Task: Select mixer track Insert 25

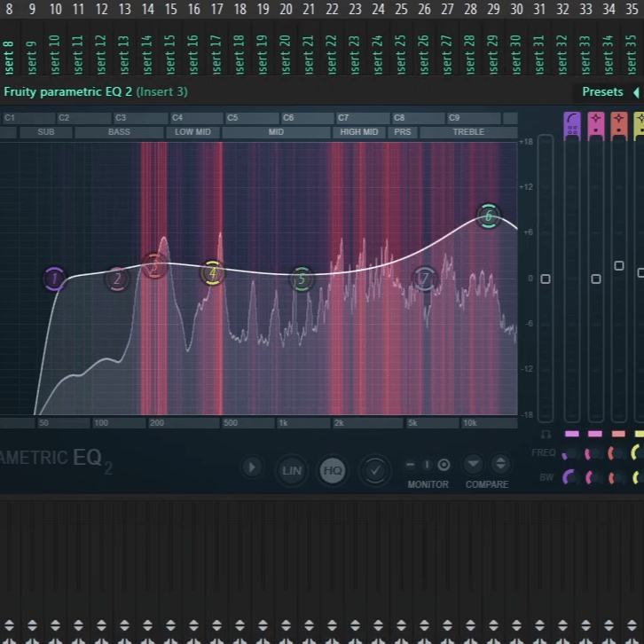Action: [x=400, y=54]
